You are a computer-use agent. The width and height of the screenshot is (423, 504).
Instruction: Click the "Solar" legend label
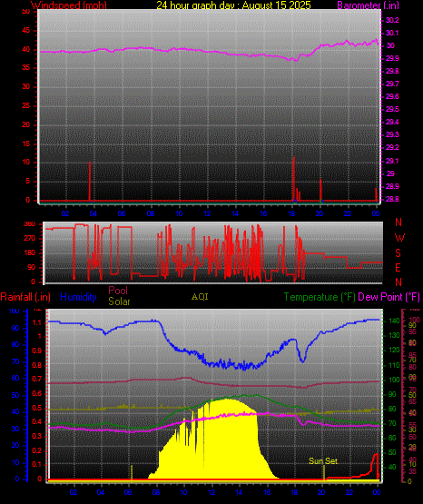click(119, 301)
